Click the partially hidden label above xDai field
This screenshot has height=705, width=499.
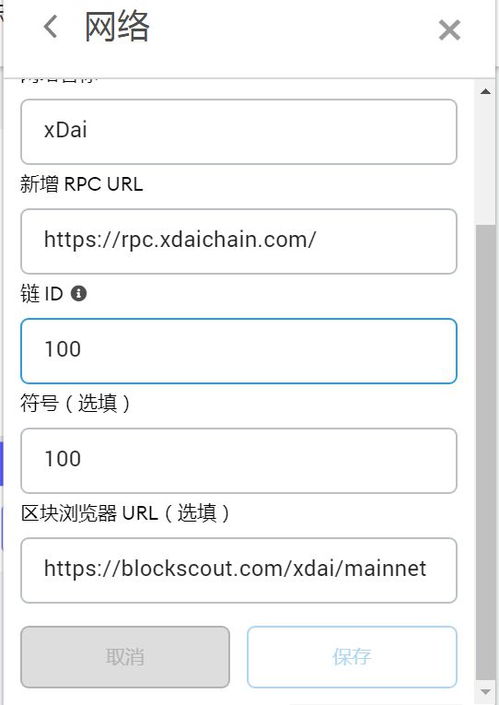[59, 80]
